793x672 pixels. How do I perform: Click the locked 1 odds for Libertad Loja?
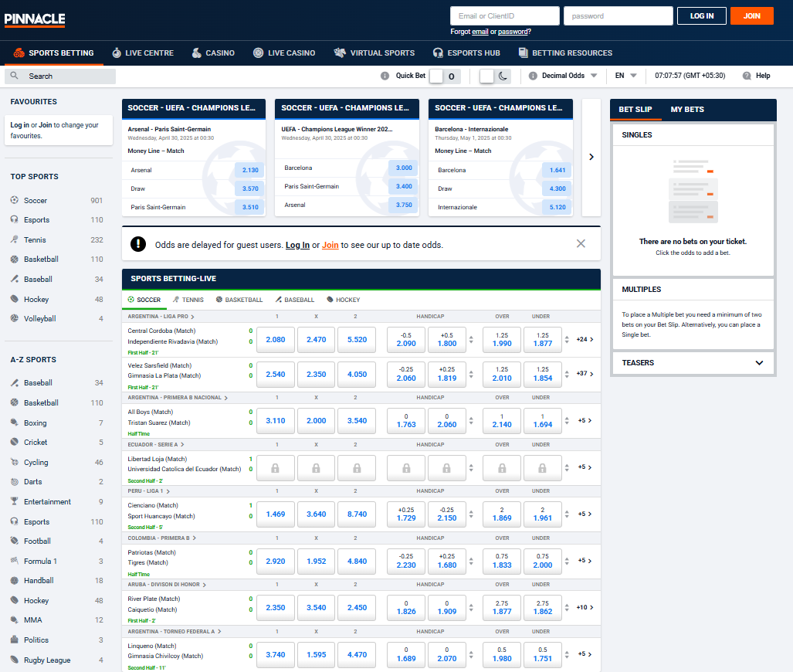point(275,467)
